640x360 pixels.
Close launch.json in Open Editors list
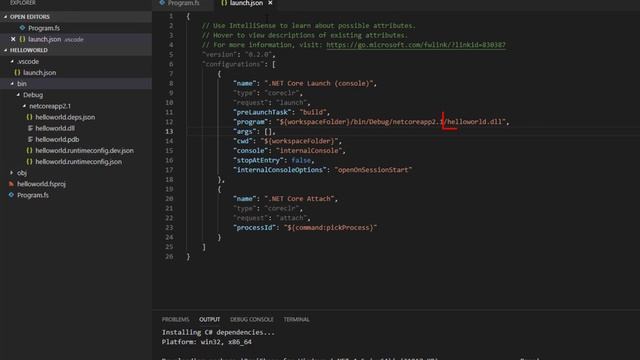[13, 39]
